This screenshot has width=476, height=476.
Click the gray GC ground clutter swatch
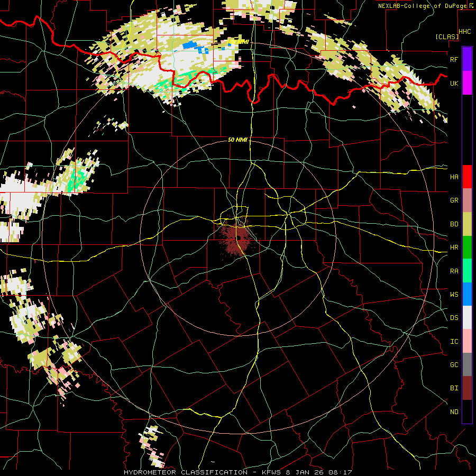[467, 364]
